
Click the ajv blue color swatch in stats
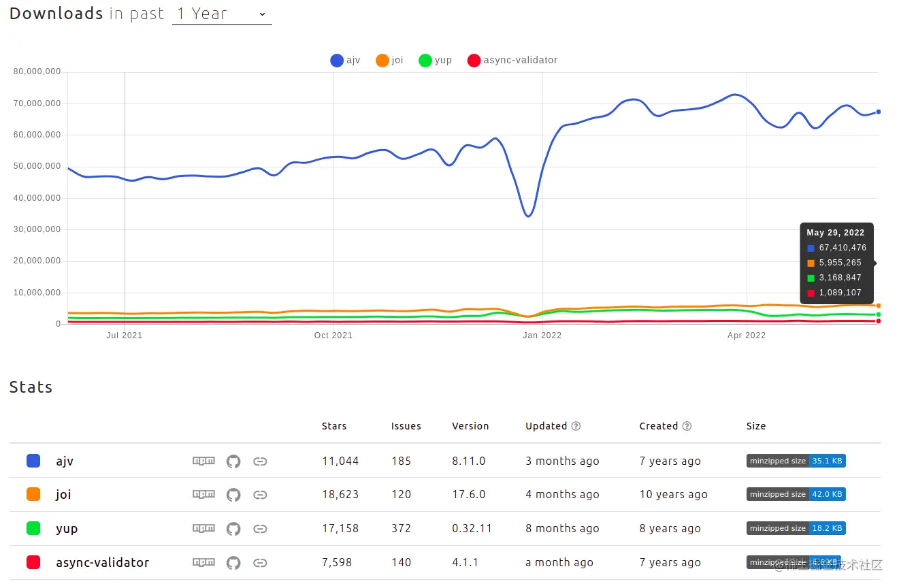tap(33, 461)
